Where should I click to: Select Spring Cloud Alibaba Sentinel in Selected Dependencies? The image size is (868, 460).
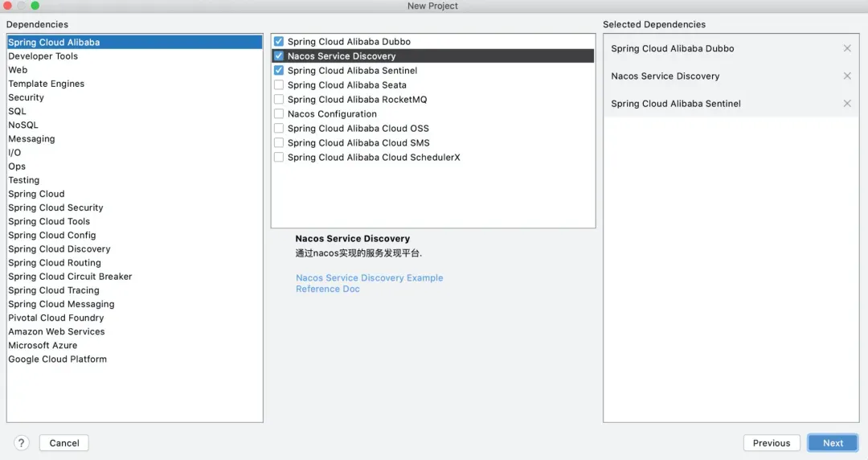pos(731,104)
